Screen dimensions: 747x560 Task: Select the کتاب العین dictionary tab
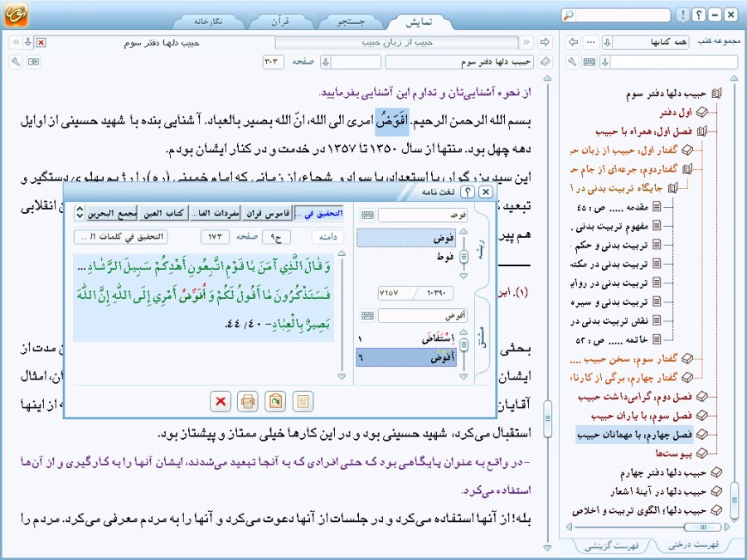click(x=163, y=214)
